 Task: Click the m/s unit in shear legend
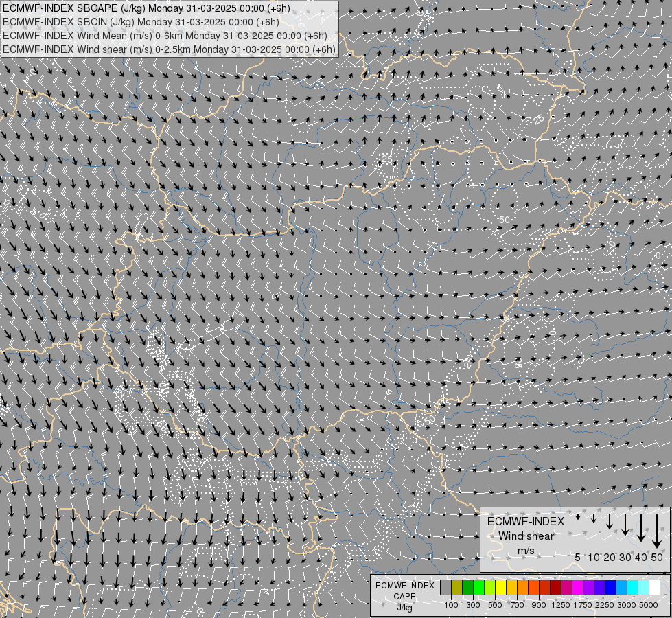coord(526,550)
